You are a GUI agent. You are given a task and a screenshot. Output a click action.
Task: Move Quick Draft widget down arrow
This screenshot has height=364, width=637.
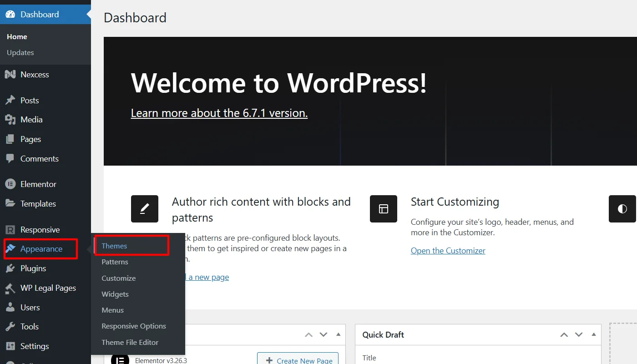[x=579, y=334]
